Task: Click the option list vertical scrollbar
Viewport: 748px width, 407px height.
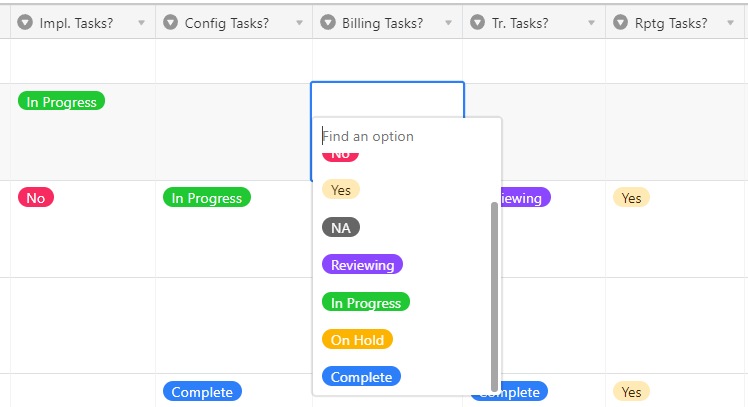Action: (494, 297)
